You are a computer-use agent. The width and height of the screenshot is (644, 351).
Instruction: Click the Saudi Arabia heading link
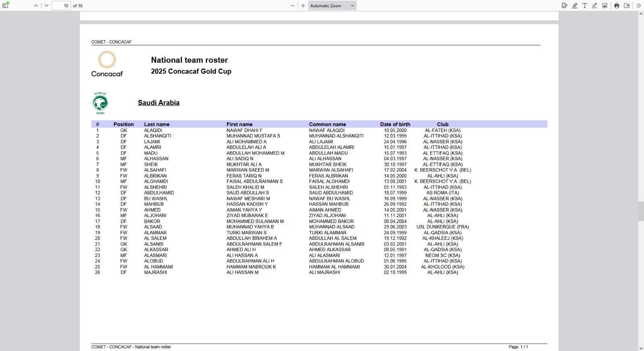[159, 103]
